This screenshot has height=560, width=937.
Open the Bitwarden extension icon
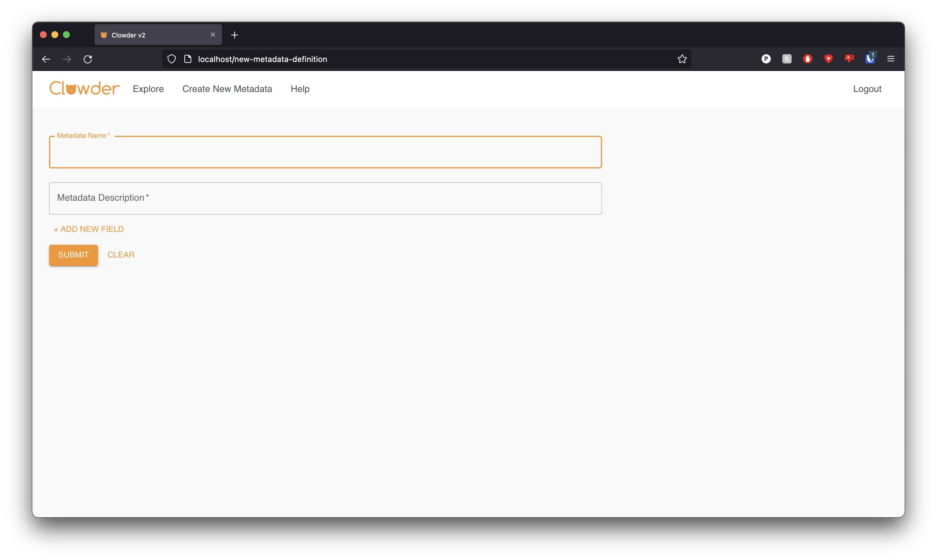click(870, 59)
